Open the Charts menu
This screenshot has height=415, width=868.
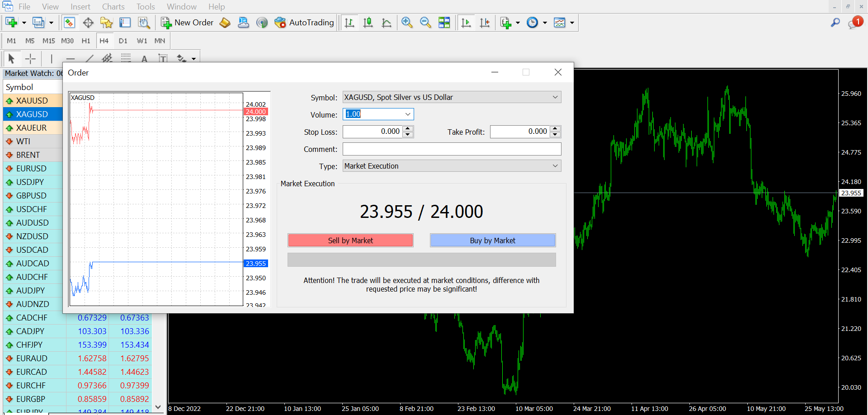point(113,7)
